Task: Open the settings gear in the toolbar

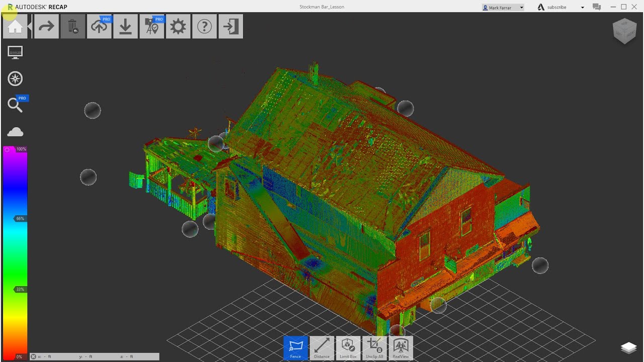Action: (x=178, y=27)
